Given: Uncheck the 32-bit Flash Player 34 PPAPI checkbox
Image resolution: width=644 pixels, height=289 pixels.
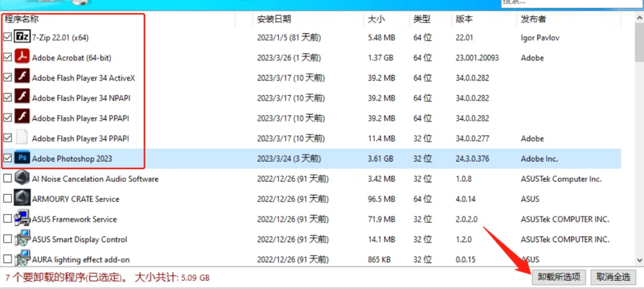Looking at the screenshot, I should 7,138.
